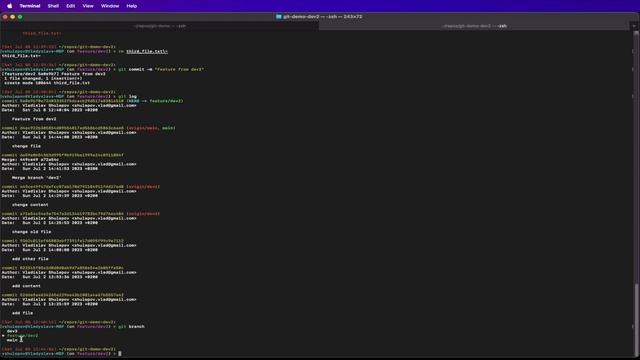This screenshot has width=640, height=360.
Task: Maximize the Terminal window with green button
Action: 20,17
